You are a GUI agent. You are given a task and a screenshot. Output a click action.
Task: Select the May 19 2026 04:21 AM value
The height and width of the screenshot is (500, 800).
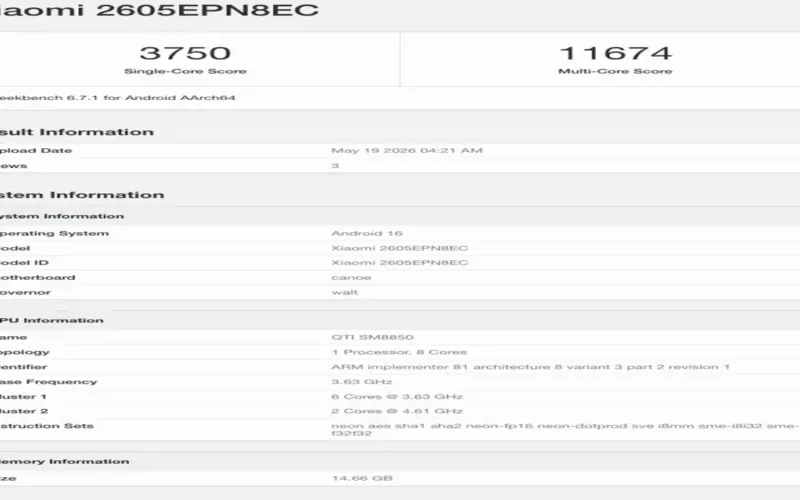407,151
